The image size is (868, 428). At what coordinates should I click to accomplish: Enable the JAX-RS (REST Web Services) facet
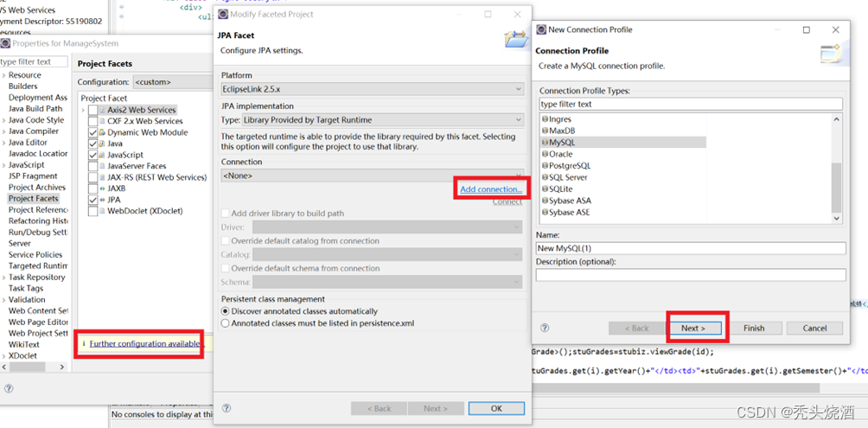pyautogui.click(x=93, y=177)
